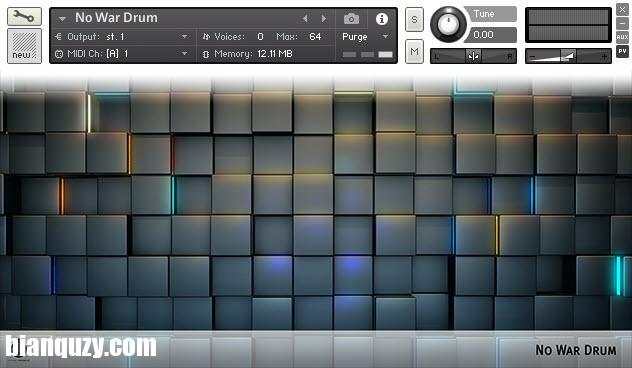Open instrument edit mode with wrench icon
This screenshot has height=368, width=632.
pyautogui.click(x=24, y=17)
